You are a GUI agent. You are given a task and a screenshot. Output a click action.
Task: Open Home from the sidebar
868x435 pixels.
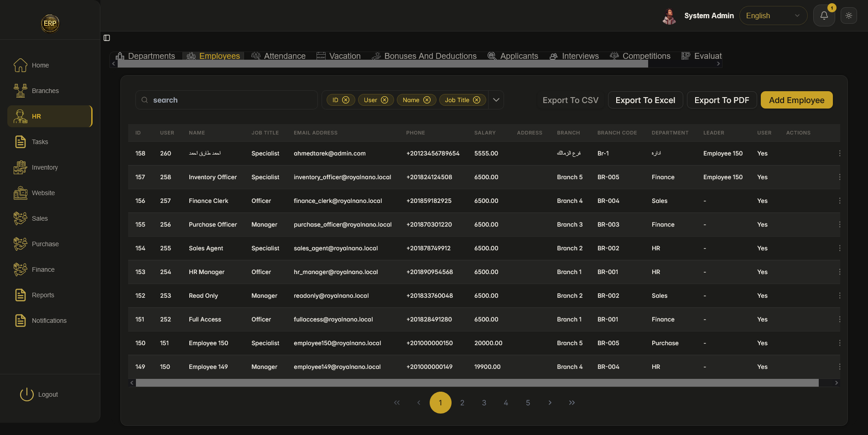pos(50,65)
